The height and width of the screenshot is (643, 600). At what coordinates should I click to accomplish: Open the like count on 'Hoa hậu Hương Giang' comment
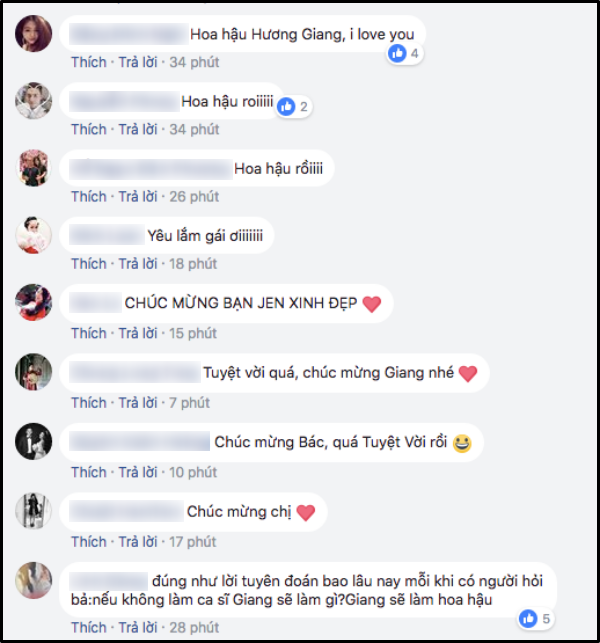(405, 53)
